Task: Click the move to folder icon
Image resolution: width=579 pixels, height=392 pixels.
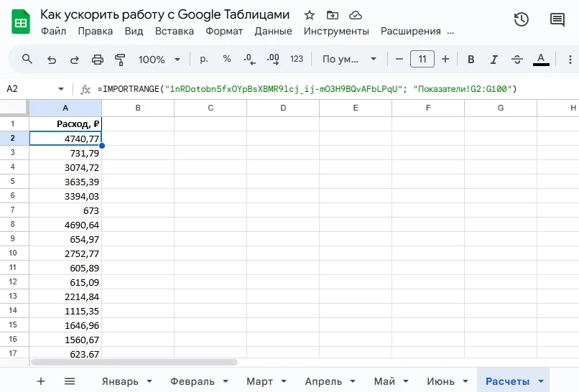Action: coord(332,15)
